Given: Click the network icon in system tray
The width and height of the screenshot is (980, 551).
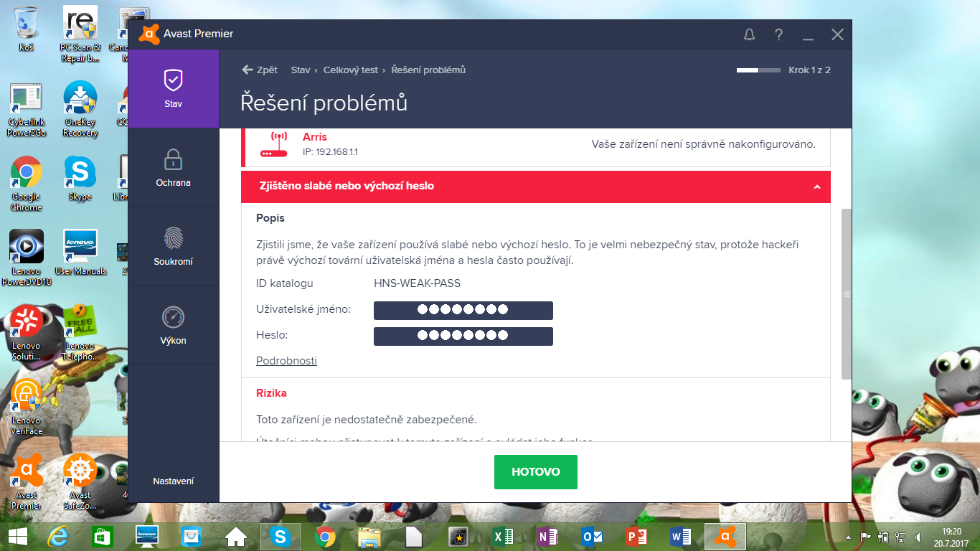Looking at the screenshot, I should point(900,537).
